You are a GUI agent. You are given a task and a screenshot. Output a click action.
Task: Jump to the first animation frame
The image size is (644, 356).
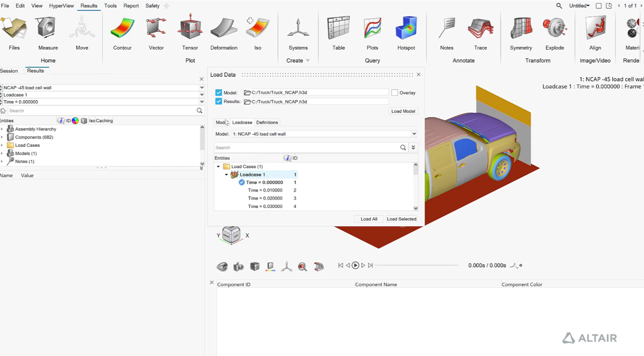coord(340,266)
